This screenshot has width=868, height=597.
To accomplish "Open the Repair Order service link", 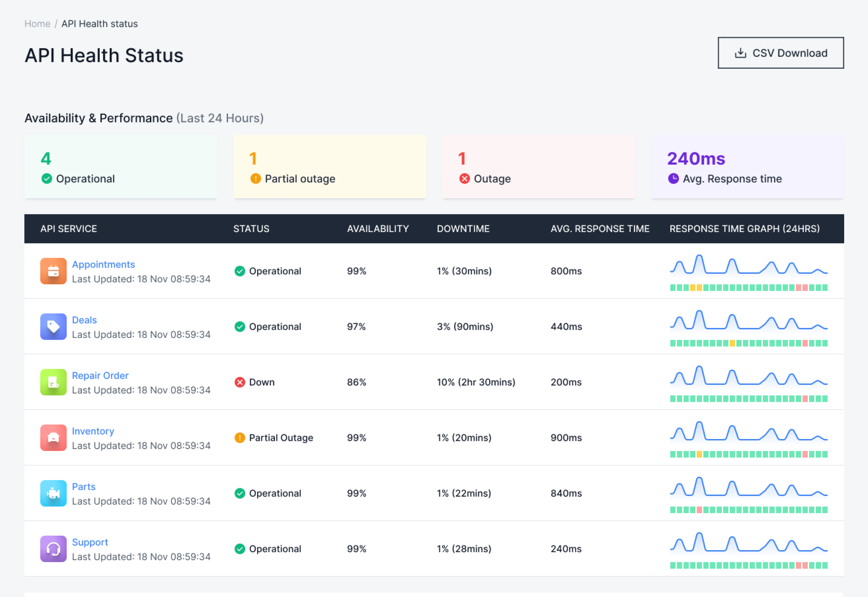I will click(x=100, y=376).
